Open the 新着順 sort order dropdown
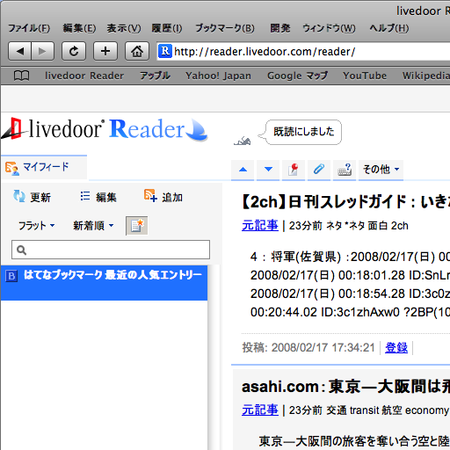Screen dimensions: 450x450 (93, 226)
